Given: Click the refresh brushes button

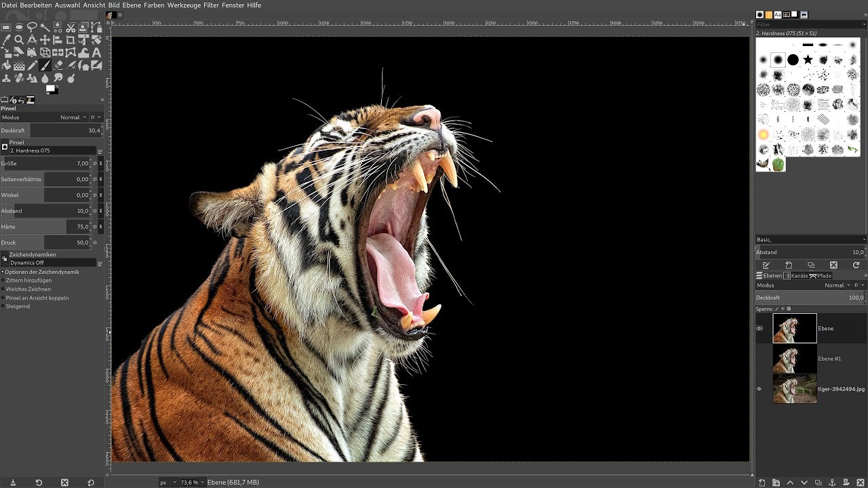Looking at the screenshot, I should pos(856,265).
